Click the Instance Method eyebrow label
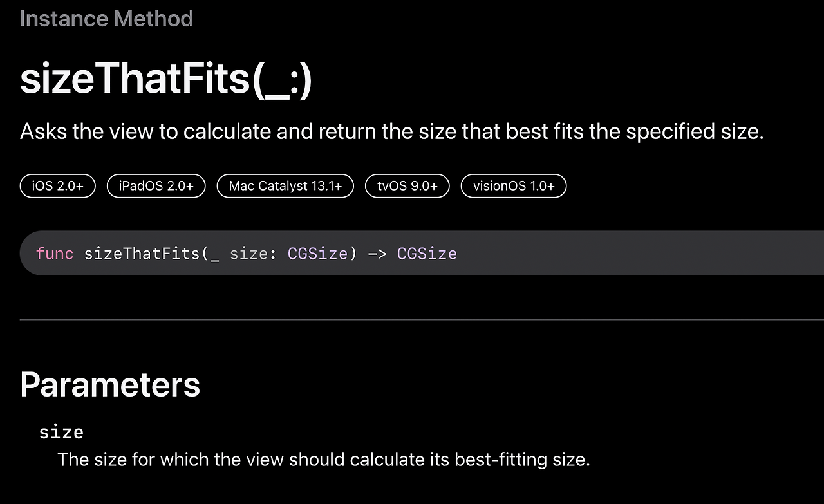This screenshot has width=824, height=504. click(107, 19)
